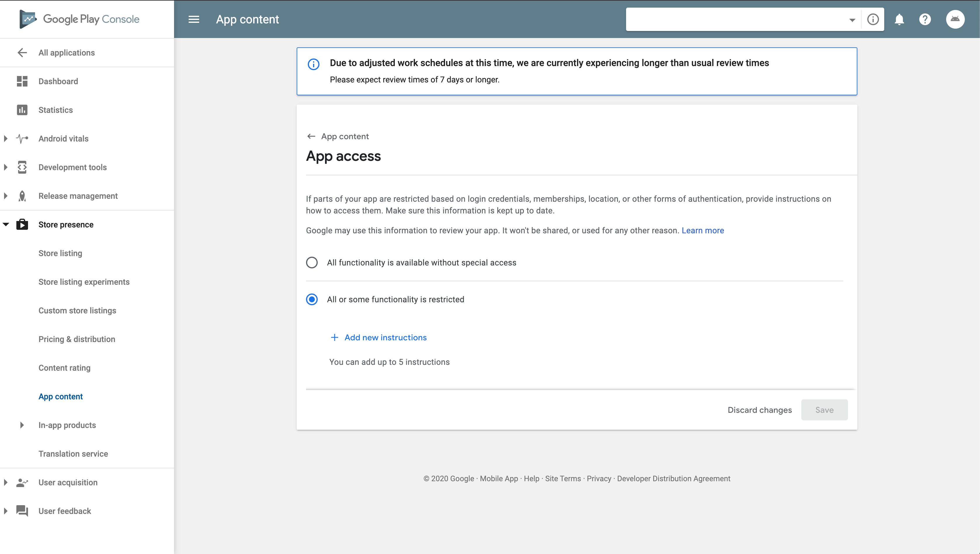Screen dimensions: 980x554
Task: Click the help question mark icon
Action: [x=925, y=19]
